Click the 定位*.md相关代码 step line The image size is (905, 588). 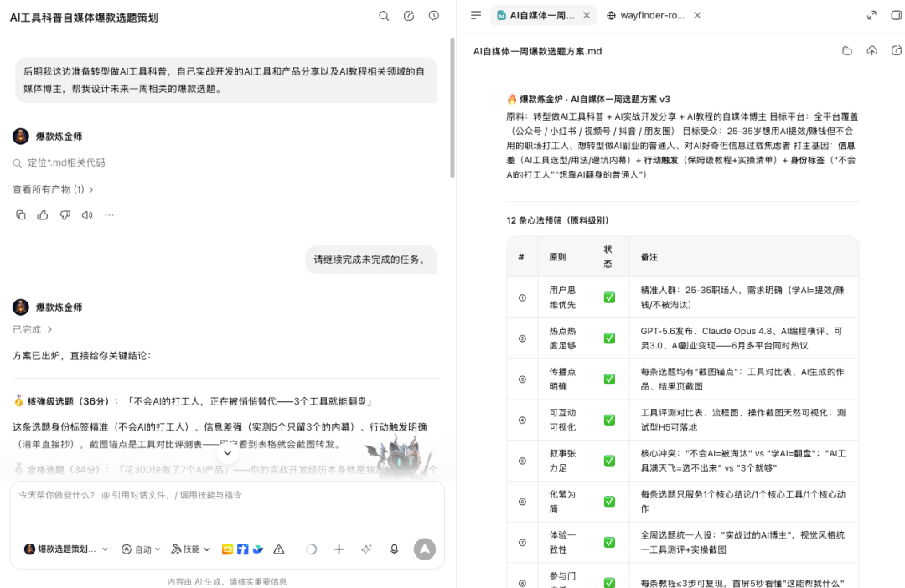click(59, 162)
